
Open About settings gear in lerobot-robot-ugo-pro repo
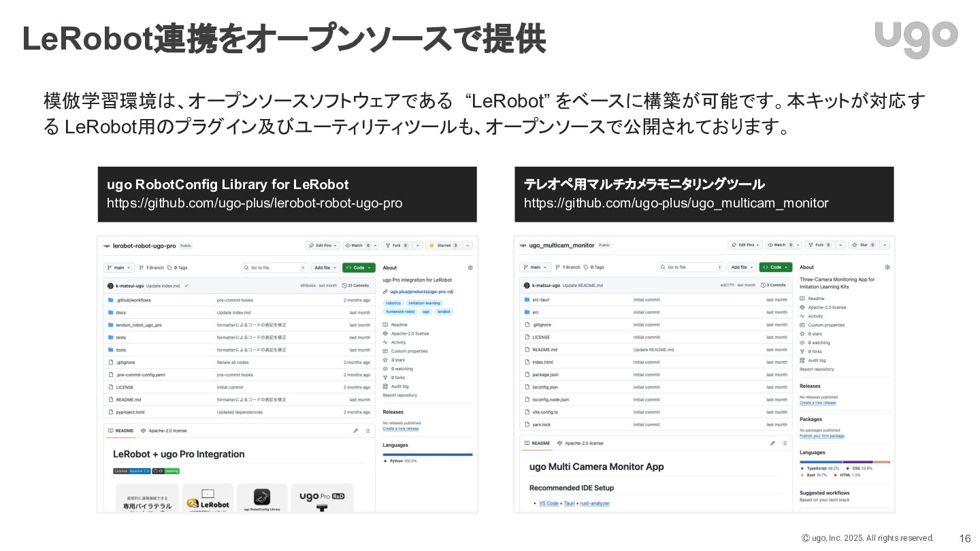tap(470, 268)
